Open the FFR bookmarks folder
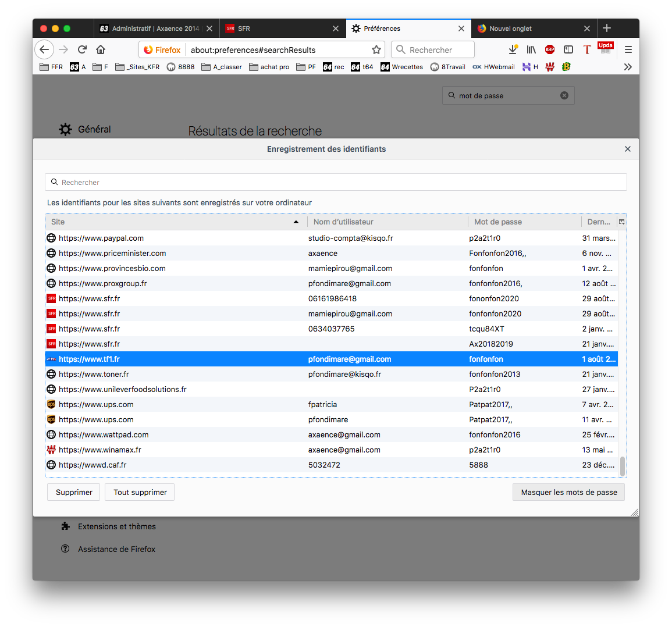This screenshot has height=627, width=672. (x=51, y=67)
